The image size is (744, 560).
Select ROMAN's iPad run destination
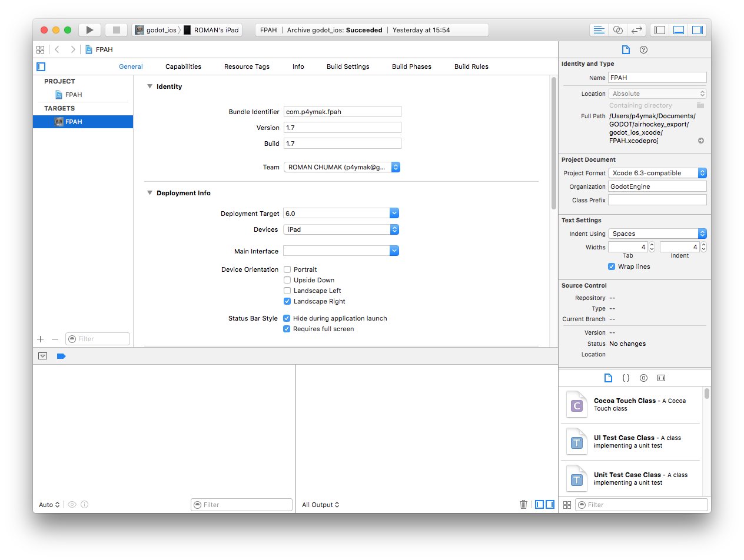click(211, 30)
